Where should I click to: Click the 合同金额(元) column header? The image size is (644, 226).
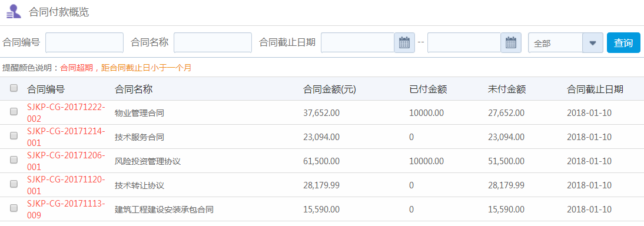[330, 89]
